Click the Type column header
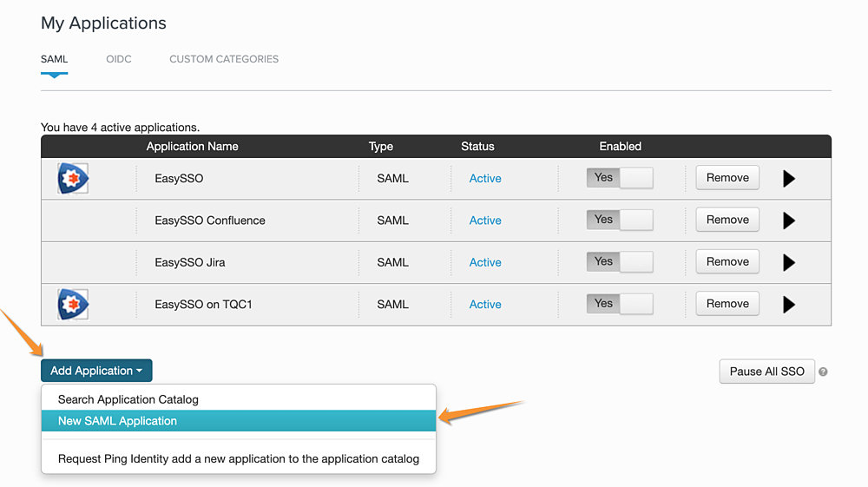This screenshot has height=487, width=868. click(381, 147)
